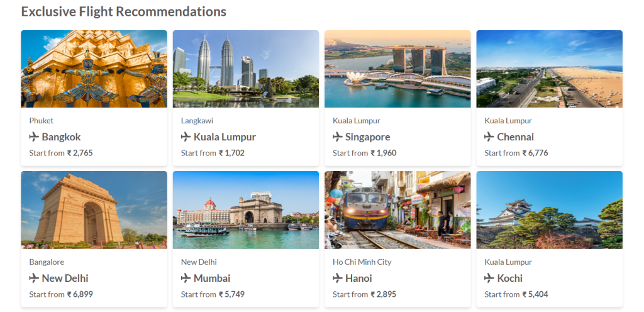This screenshot has height=312, width=644.
Task: Click the airplane icon next to Hanoi
Action: coord(338,278)
